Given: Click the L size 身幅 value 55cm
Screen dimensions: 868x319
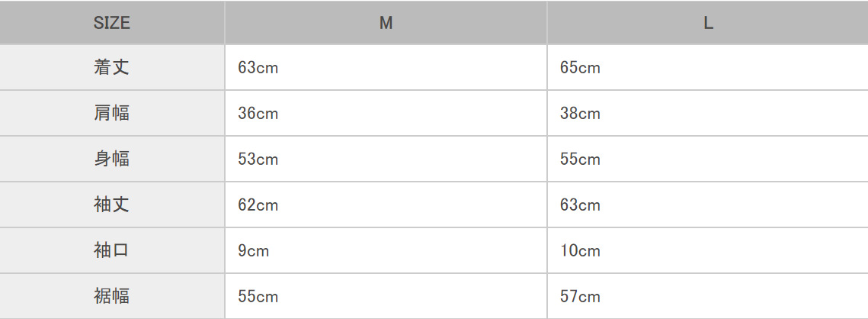Looking at the screenshot, I should tap(580, 159).
